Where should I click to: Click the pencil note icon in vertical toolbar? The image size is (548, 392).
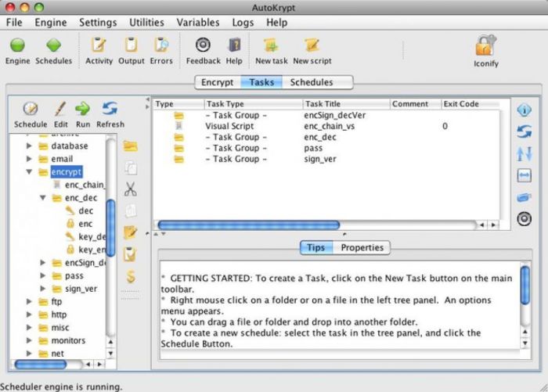point(131,232)
